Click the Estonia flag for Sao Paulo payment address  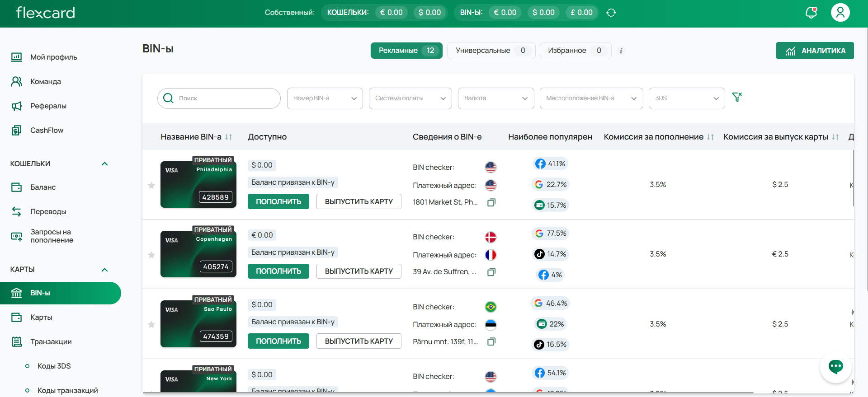pos(491,324)
